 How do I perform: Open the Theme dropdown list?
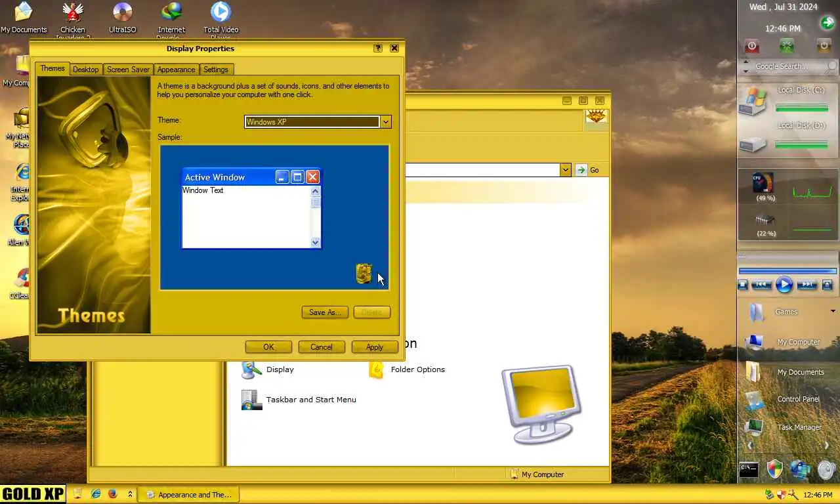pyautogui.click(x=386, y=122)
